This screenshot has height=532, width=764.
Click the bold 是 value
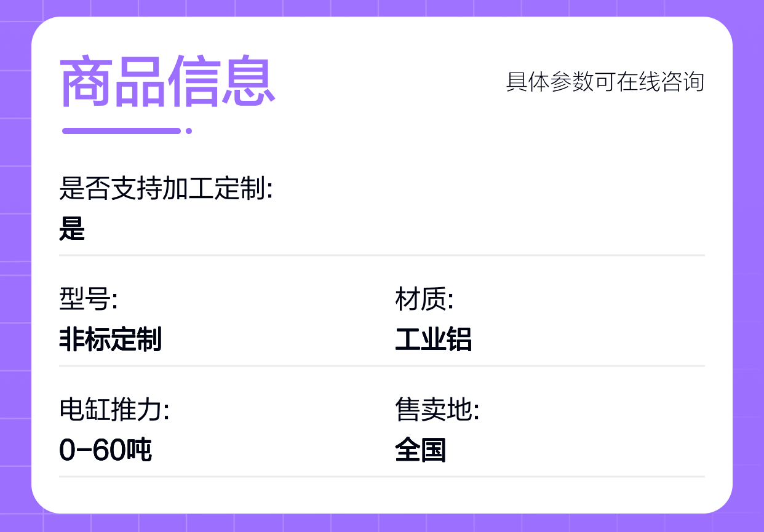[x=72, y=228]
